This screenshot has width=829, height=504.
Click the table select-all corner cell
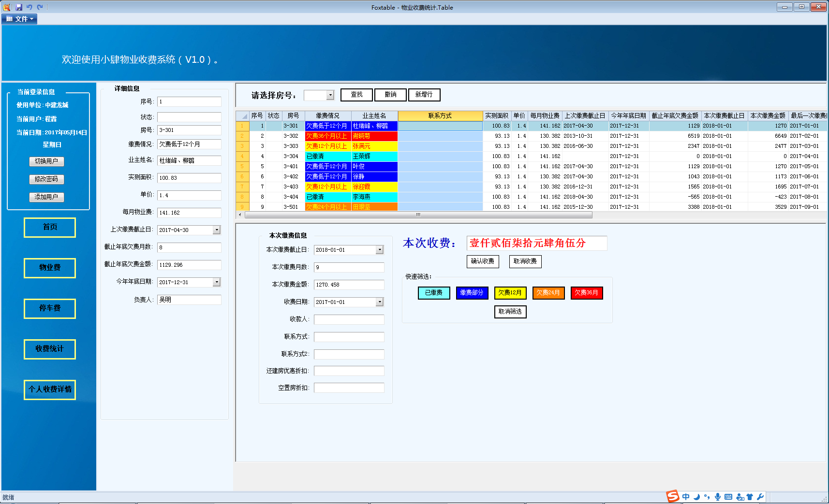click(x=242, y=116)
